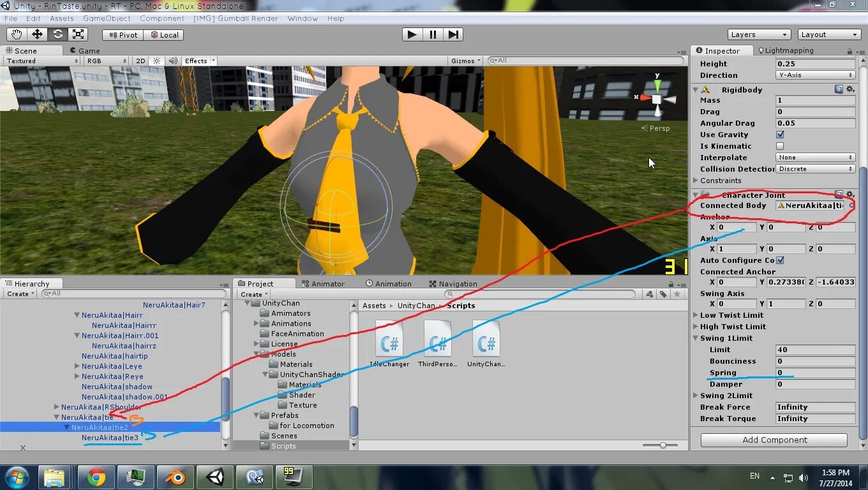The height and width of the screenshot is (490, 868).
Task: Switch to the Game tab
Action: click(x=85, y=50)
